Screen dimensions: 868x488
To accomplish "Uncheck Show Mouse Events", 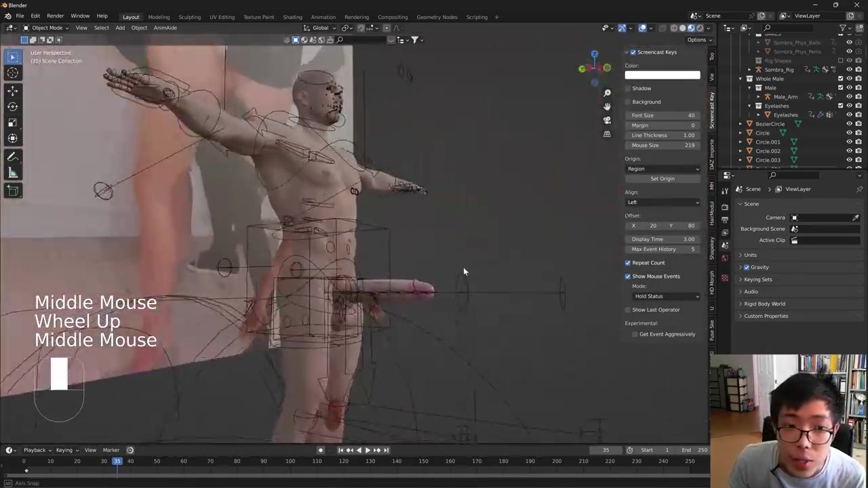I will coord(628,277).
